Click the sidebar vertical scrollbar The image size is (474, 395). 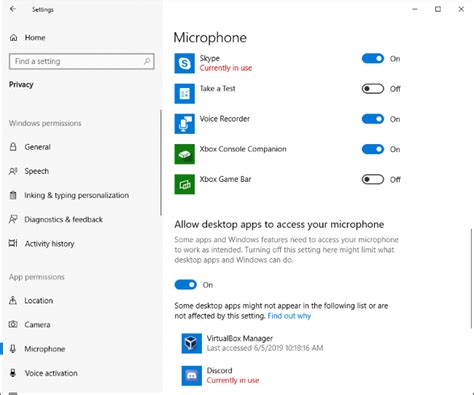pyautogui.click(x=161, y=163)
